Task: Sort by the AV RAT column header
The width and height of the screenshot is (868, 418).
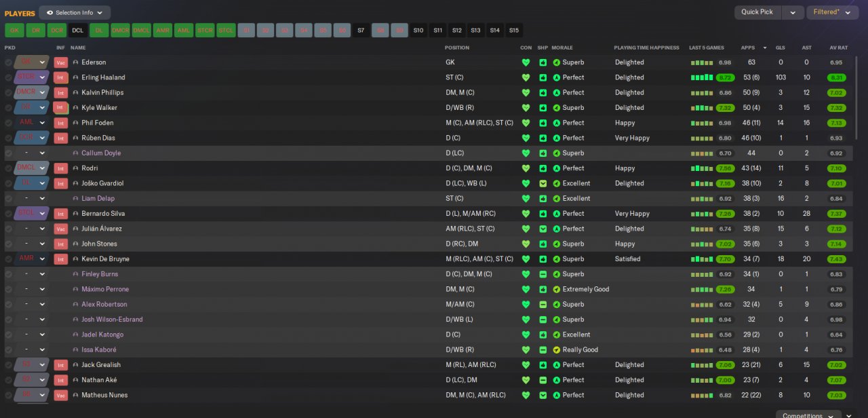Action: click(x=839, y=48)
